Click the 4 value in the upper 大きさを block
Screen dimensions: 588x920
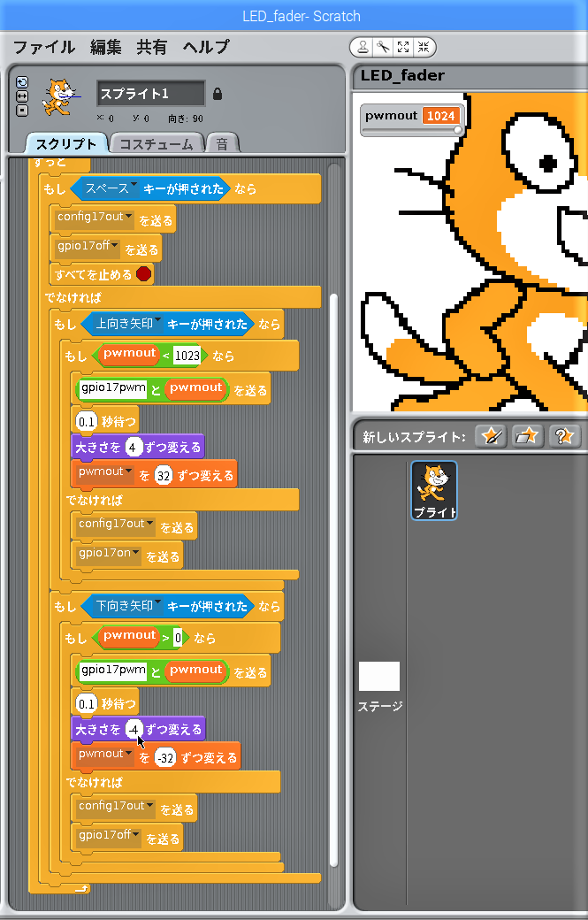coord(133,447)
